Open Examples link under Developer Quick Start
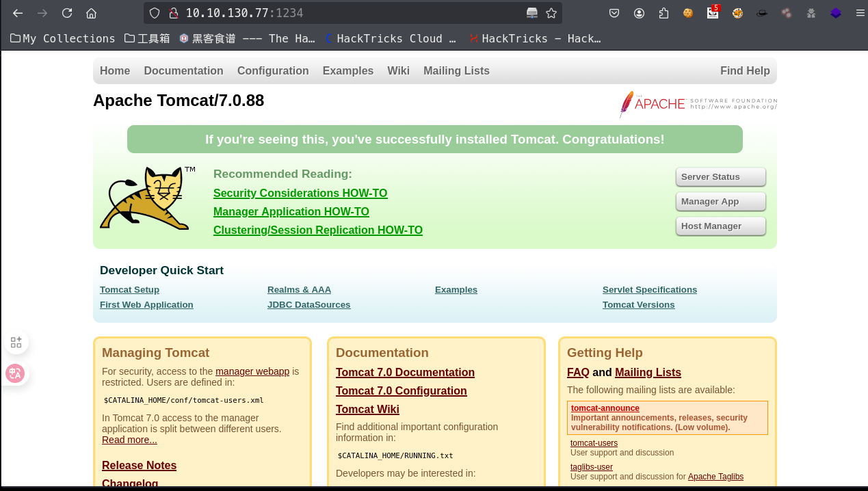The height and width of the screenshot is (491, 868). [x=456, y=289]
